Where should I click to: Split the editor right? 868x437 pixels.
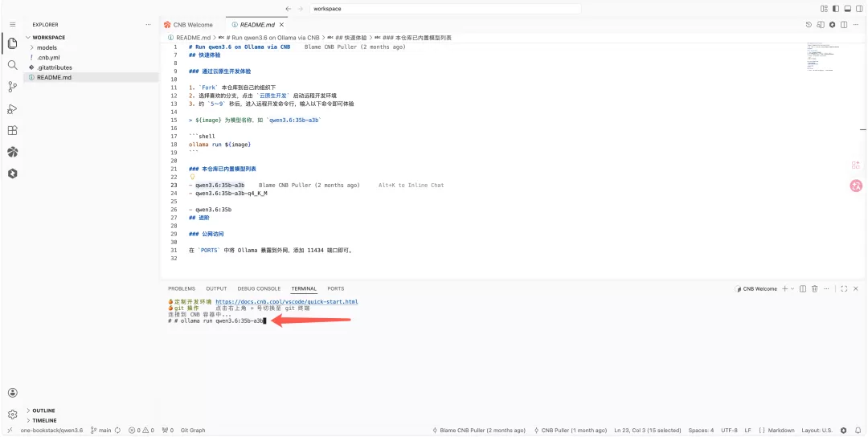pos(844,24)
